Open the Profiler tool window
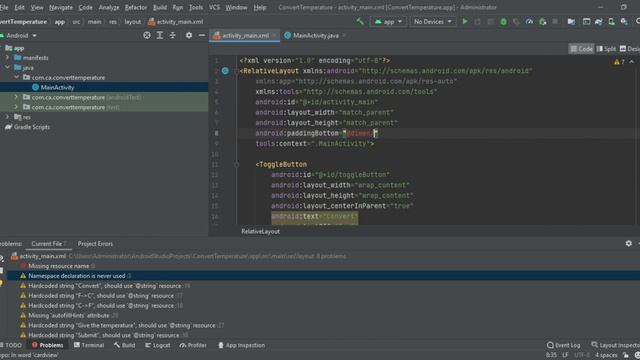The height and width of the screenshot is (360, 640). 193,345
